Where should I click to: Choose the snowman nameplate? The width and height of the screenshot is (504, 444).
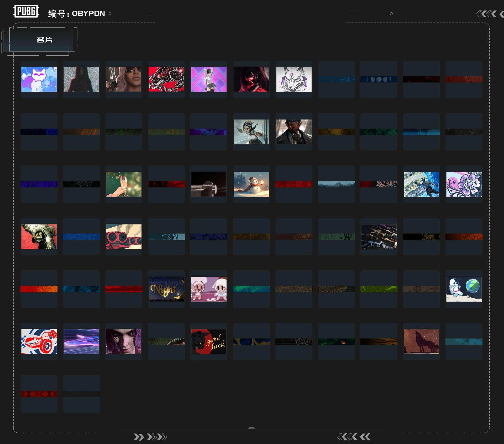(x=251, y=184)
